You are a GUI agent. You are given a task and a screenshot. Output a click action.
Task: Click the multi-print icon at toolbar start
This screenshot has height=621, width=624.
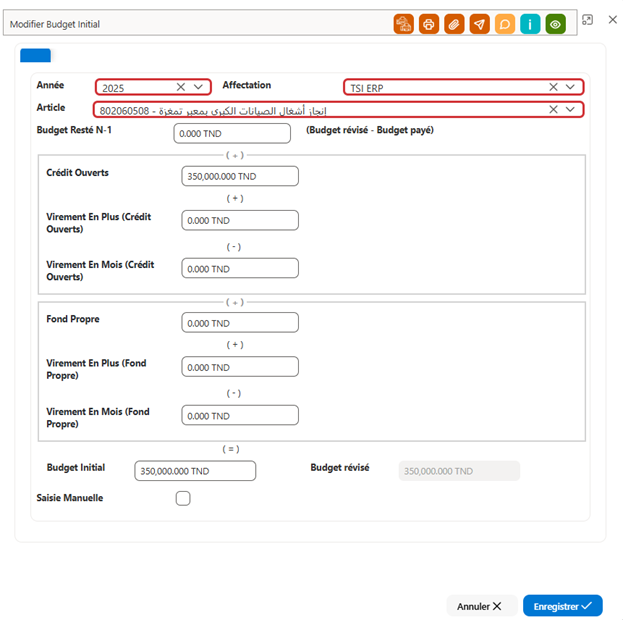click(x=404, y=24)
